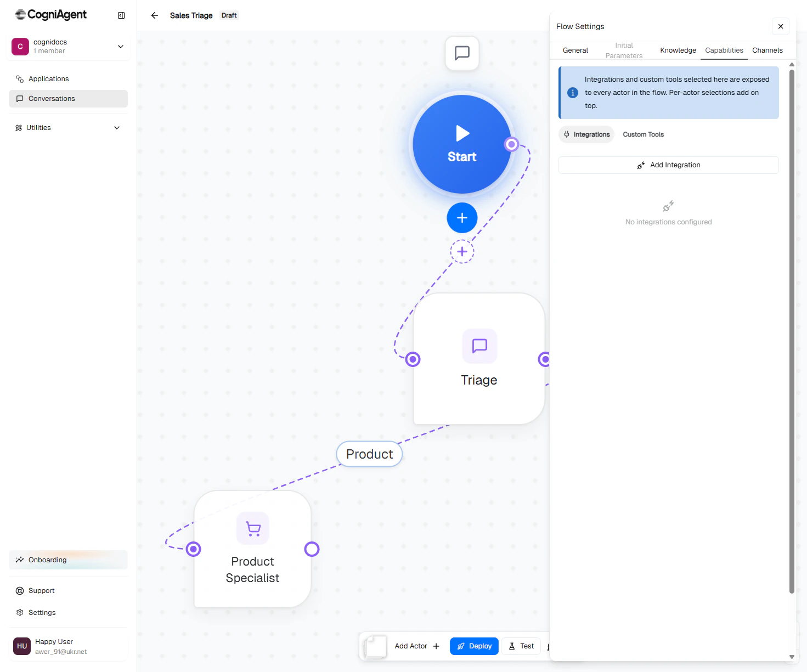Select the Integrations sub-tab
This screenshot has width=807, height=672.
pos(586,134)
